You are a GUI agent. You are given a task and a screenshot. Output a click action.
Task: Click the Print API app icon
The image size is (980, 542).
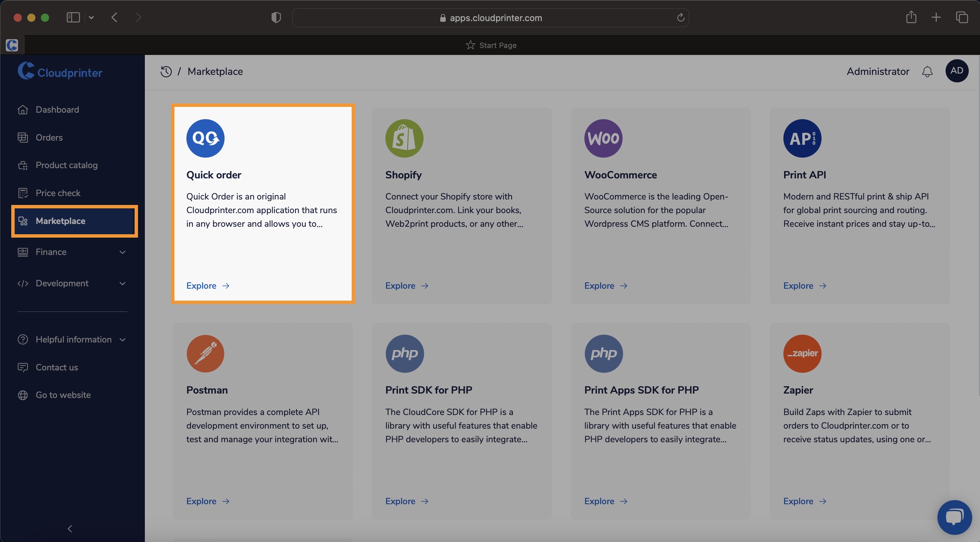802,138
